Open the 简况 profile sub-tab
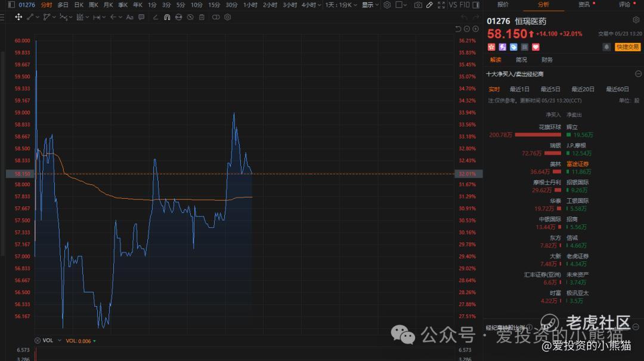Image resolution: width=644 pixels, height=361 pixels. (521, 60)
